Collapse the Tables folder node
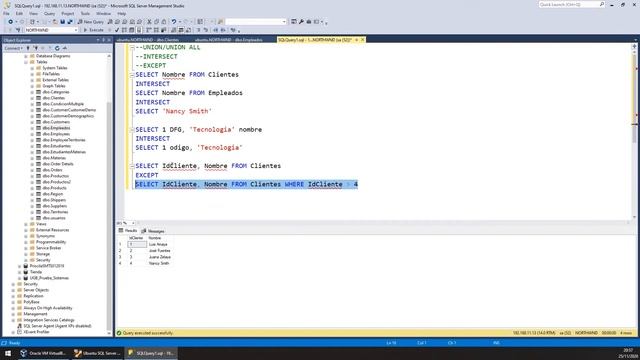Image resolution: width=640 pixels, height=360 pixels. 26,62
